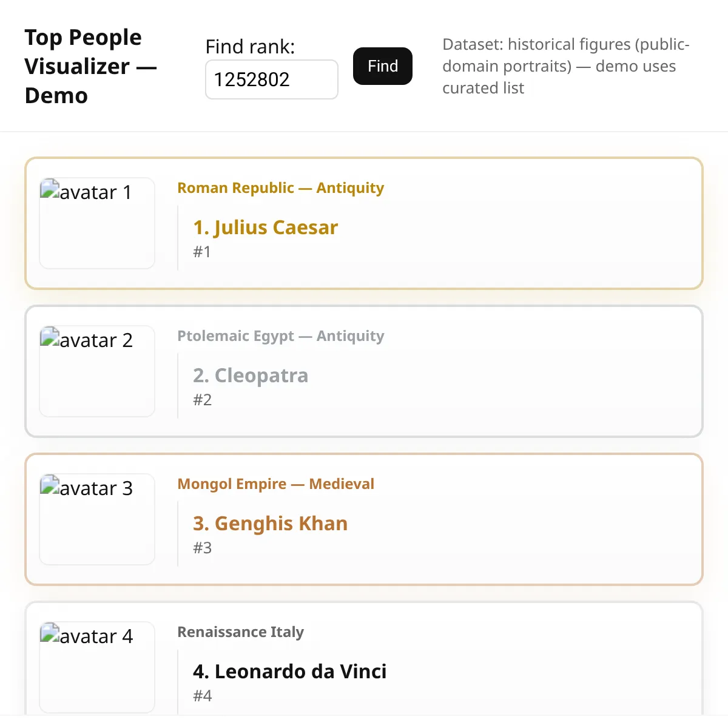Open the Julius Caesar result card
This screenshot has height=728, width=728.
[x=485, y=223]
